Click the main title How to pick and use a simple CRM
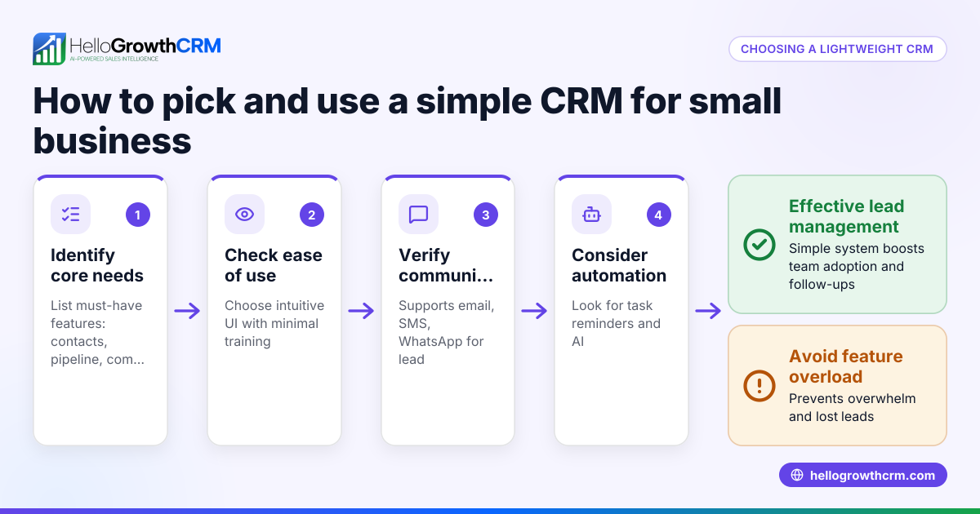Viewport: 980px width, 514px height. tap(407, 121)
